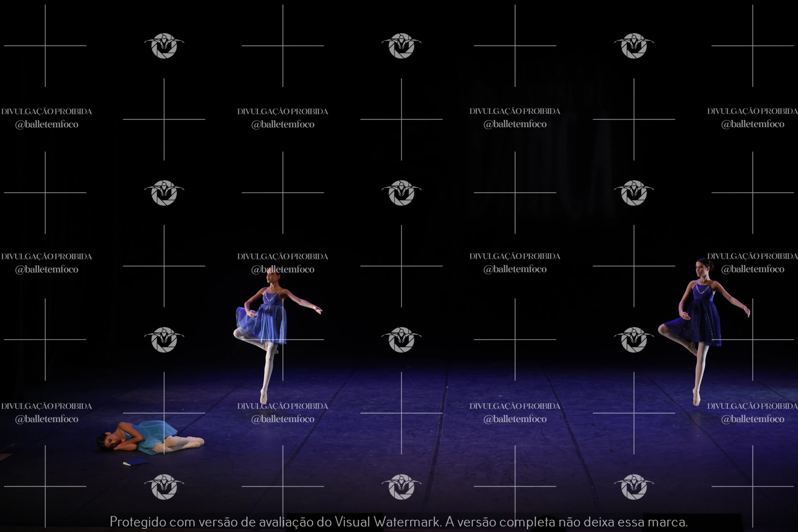Click the top-right camera-shutter watermark logo
This screenshot has height=532, width=798.
pyautogui.click(x=633, y=46)
